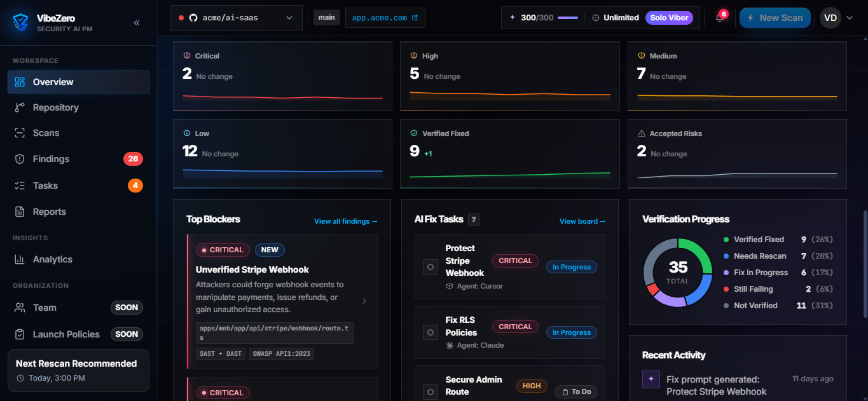Viewport: 868px width, 401px height.
Task: Click the GitHub icon in repo selector
Action: (193, 18)
